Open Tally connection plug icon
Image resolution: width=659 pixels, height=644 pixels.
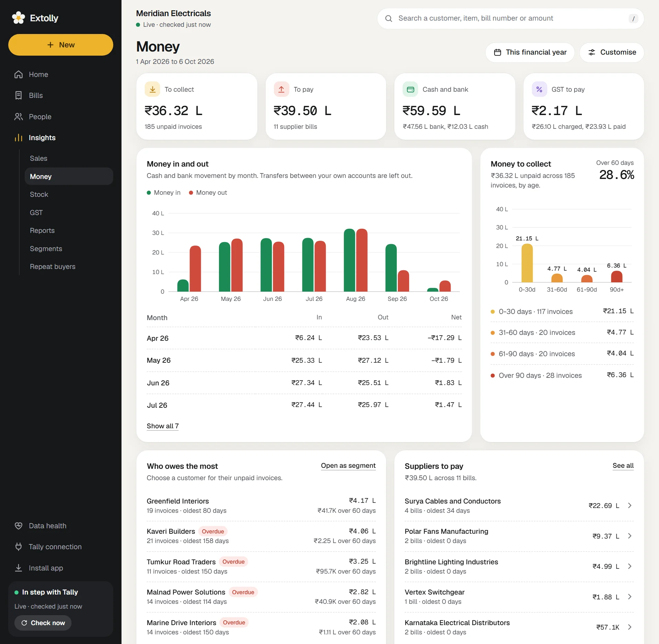tap(19, 547)
